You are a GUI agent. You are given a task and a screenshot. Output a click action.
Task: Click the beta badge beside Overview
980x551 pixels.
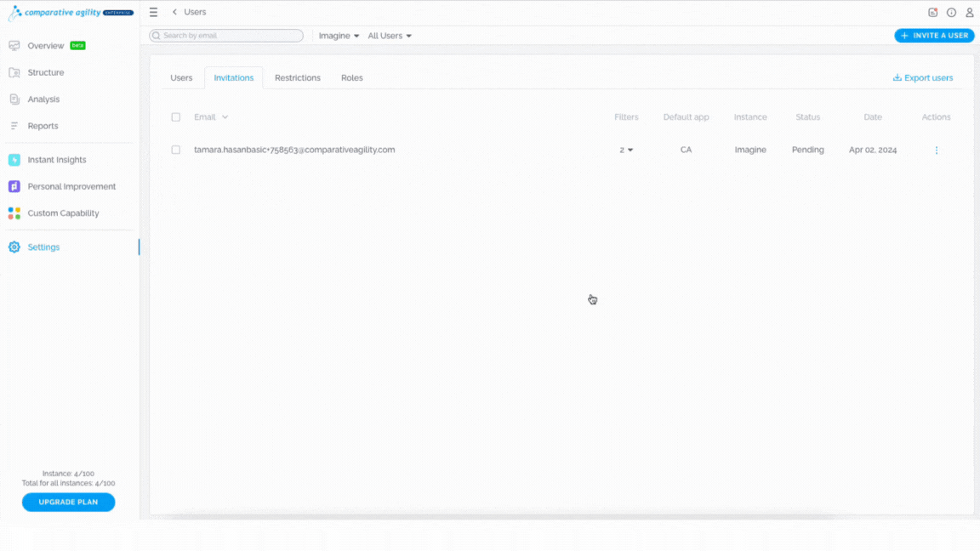point(77,46)
